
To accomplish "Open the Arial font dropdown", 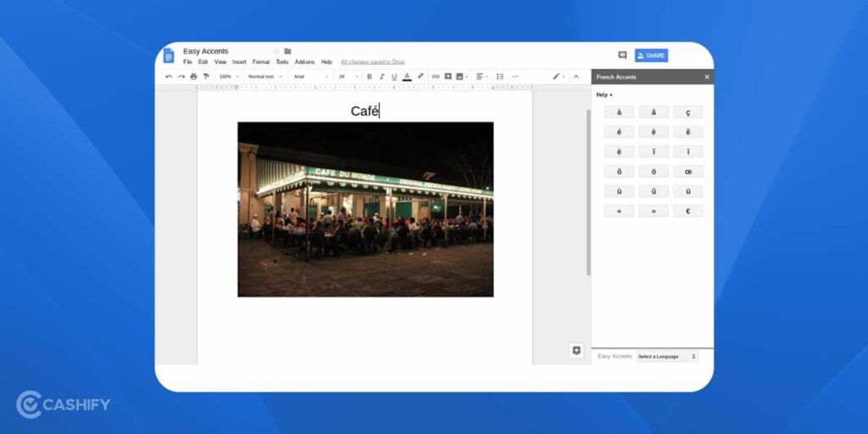I will click(310, 76).
